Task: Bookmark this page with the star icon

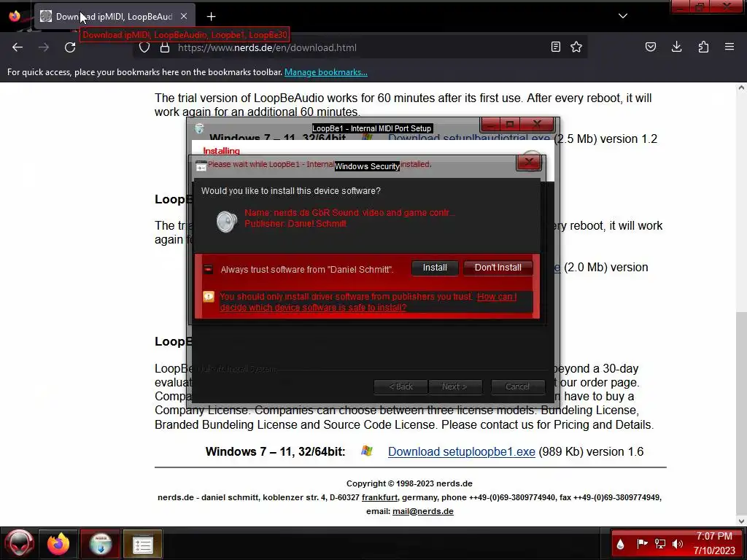Action: [576, 47]
